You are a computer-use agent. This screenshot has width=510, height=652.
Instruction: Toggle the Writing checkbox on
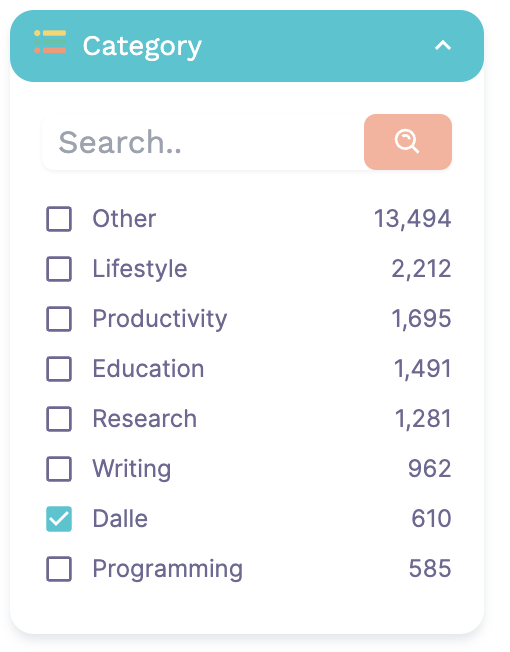pyautogui.click(x=59, y=469)
